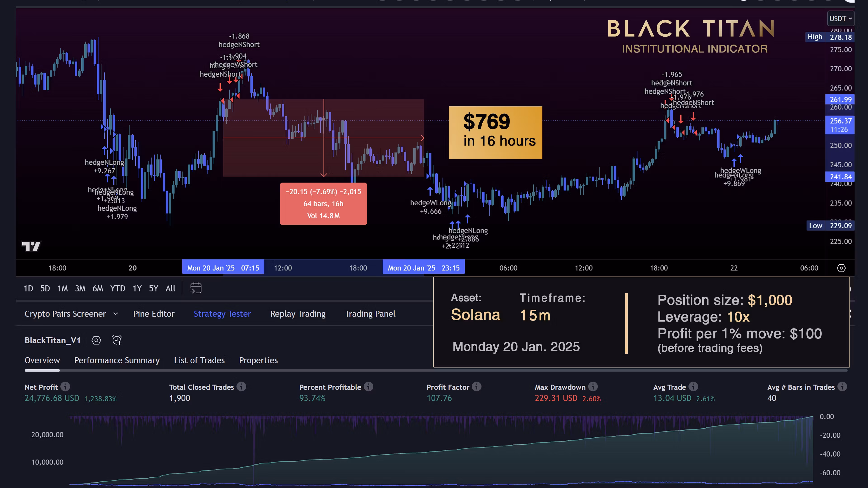Select the List of Trades tab
The width and height of the screenshot is (868, 488).
point(199,360)
